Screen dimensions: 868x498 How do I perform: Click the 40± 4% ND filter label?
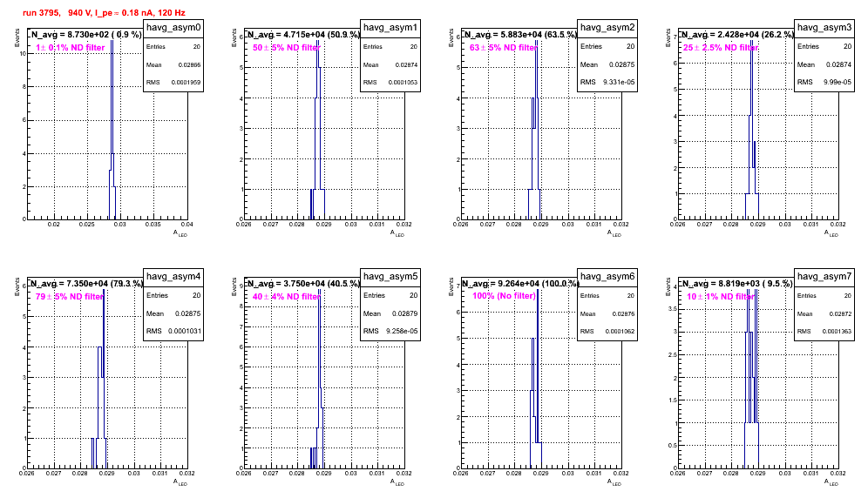pyautogui.click(x=286, y=297)
